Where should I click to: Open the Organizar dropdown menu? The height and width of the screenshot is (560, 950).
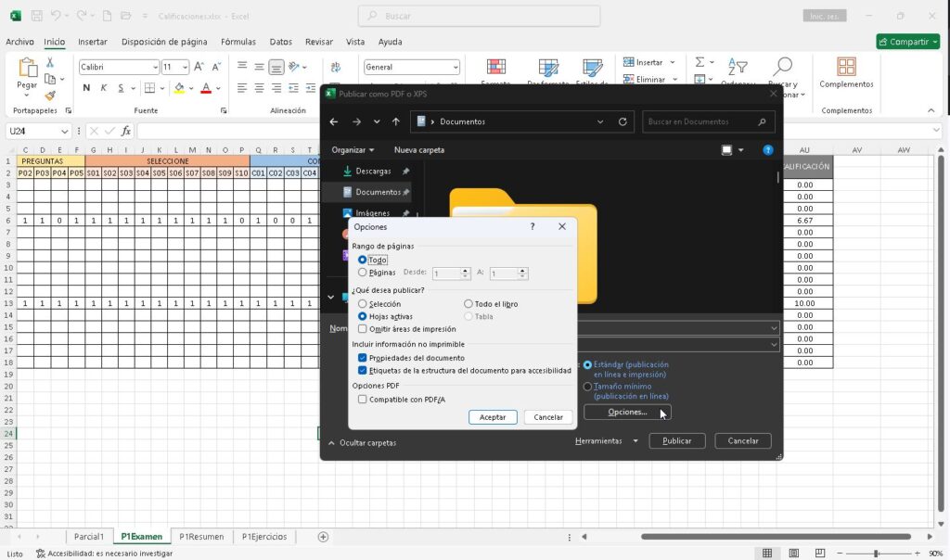point(353,150)
